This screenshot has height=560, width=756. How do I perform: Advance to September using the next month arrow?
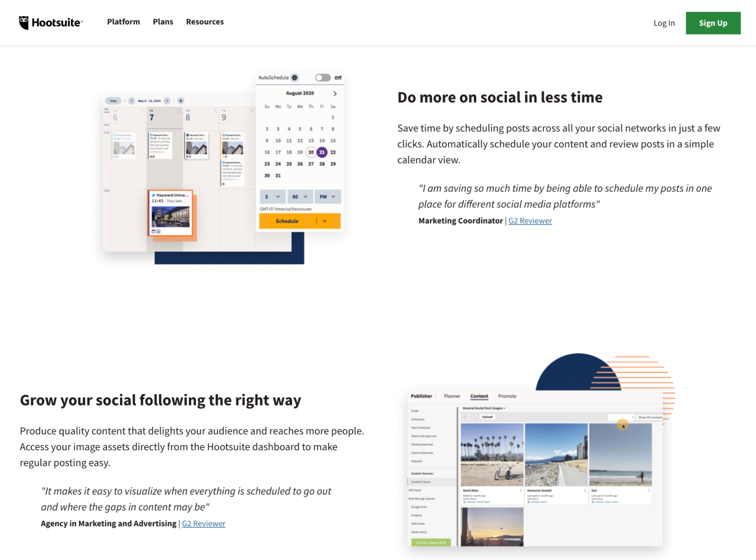335,93
